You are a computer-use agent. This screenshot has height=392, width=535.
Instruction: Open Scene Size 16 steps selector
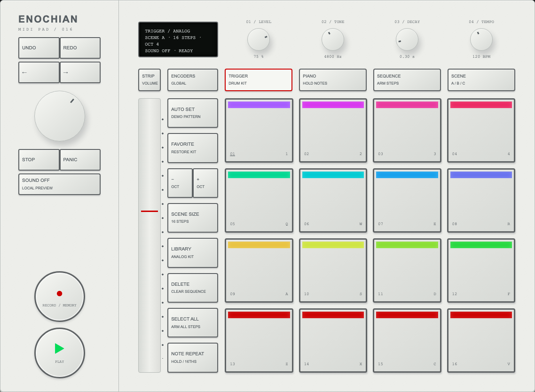193,218
